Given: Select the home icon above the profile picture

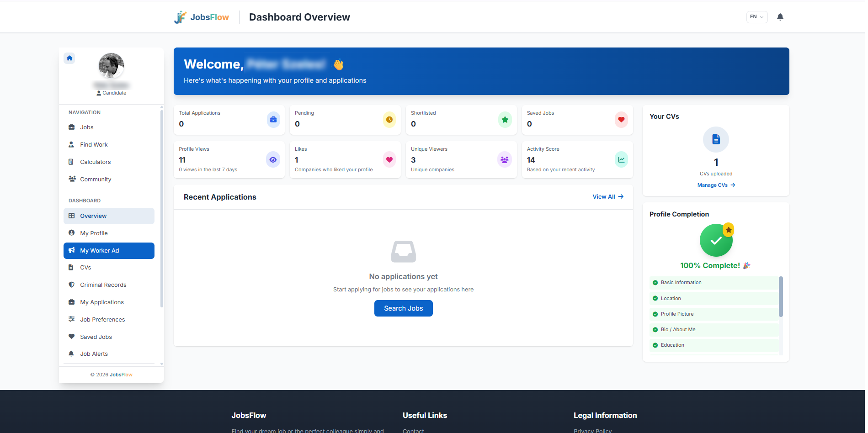Looking at the screenshot, I should [69, 58].
